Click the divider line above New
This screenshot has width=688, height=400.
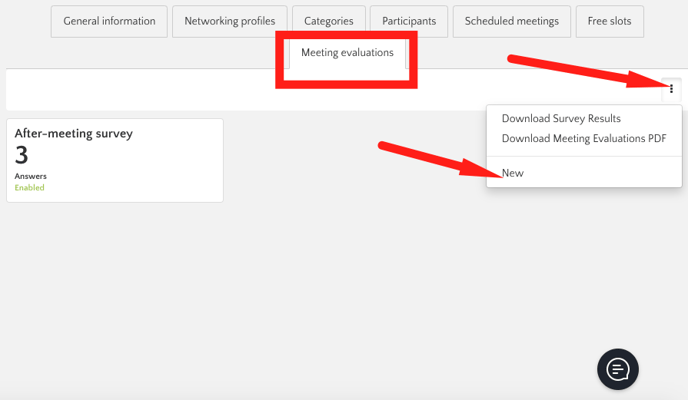click(x=584, y=156)
